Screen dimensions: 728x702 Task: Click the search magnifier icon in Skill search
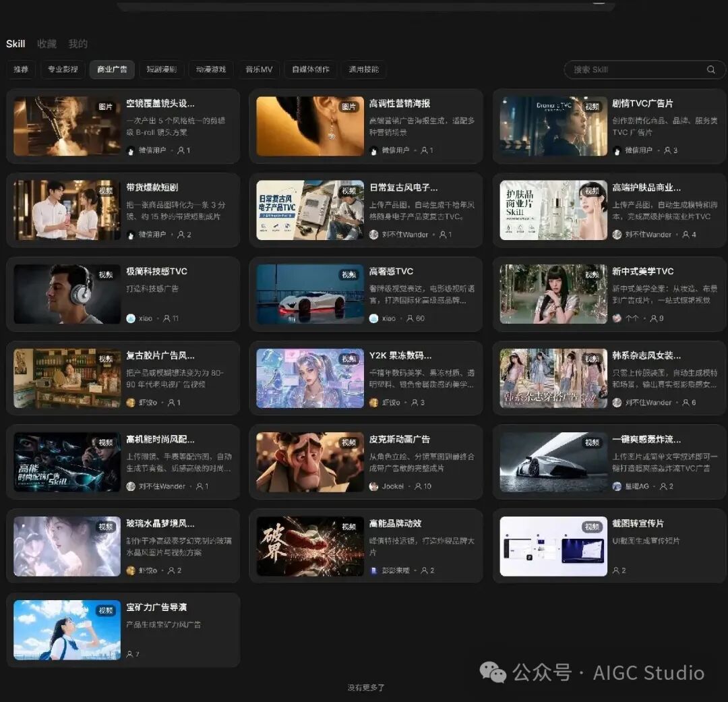(710, 69)
